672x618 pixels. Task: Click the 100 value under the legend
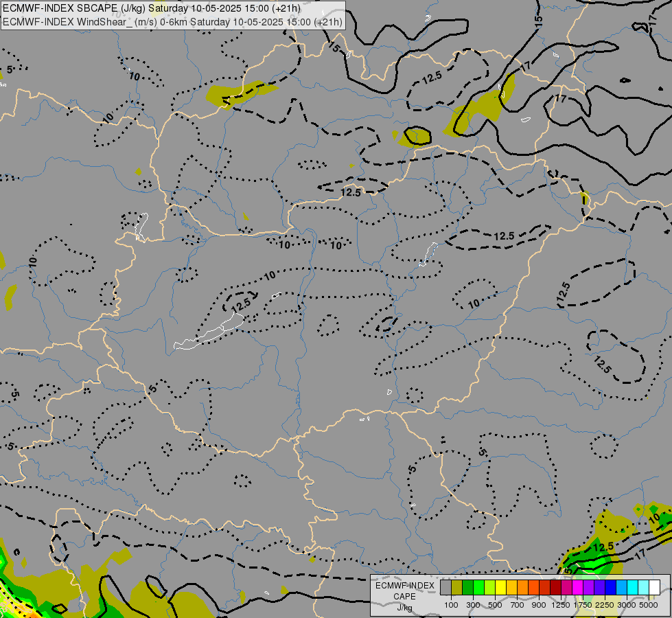pos(451,605)
